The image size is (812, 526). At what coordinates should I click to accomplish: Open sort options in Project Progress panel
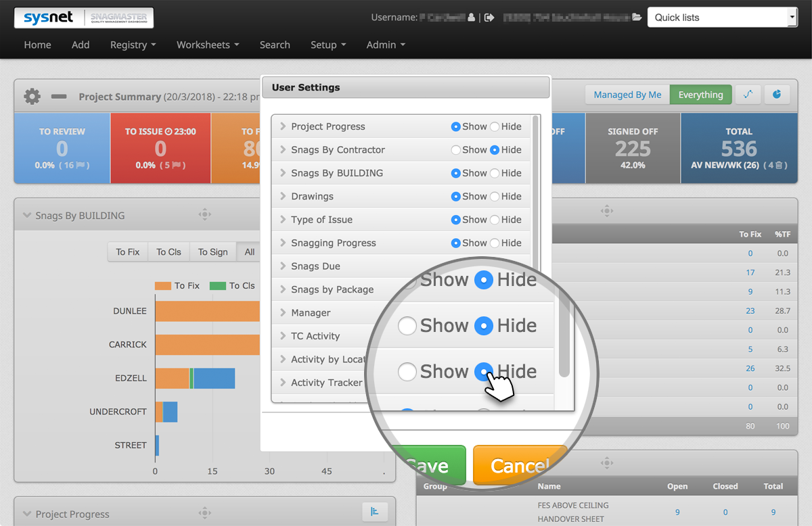click(375, 512)
